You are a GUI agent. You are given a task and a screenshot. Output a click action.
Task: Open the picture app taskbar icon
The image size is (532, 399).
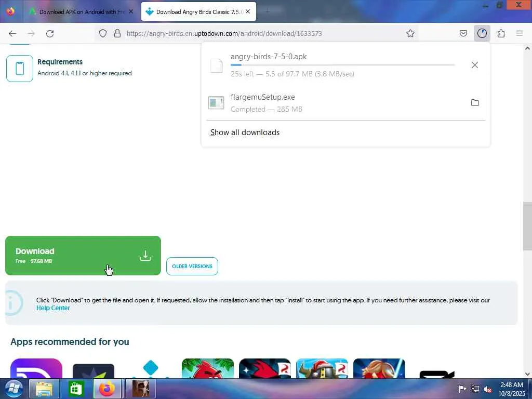(141, 389)
